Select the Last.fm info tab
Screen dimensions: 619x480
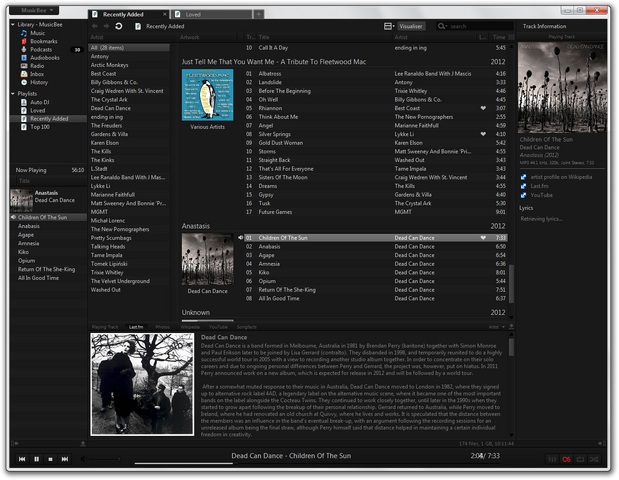point(136,327)
